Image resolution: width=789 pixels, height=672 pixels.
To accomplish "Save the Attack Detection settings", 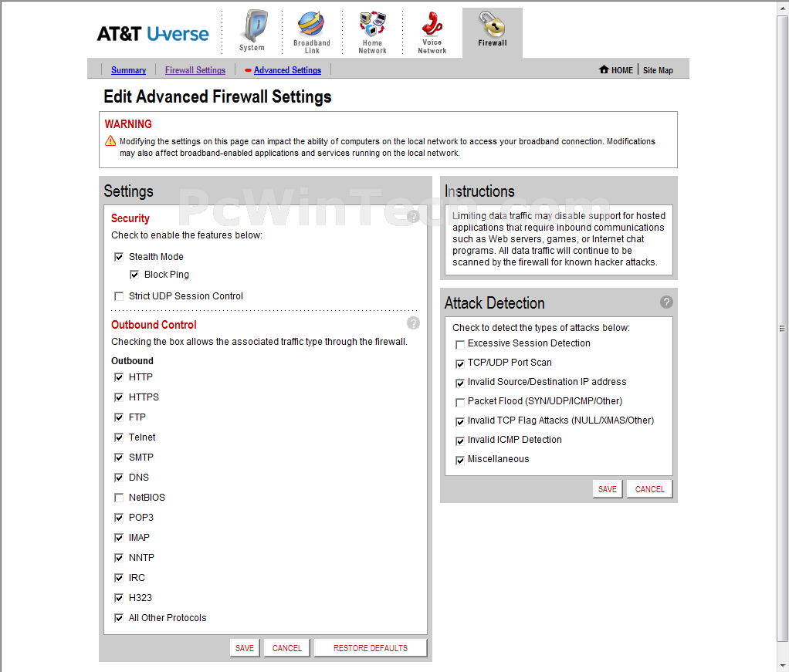I will coord(608,489).
